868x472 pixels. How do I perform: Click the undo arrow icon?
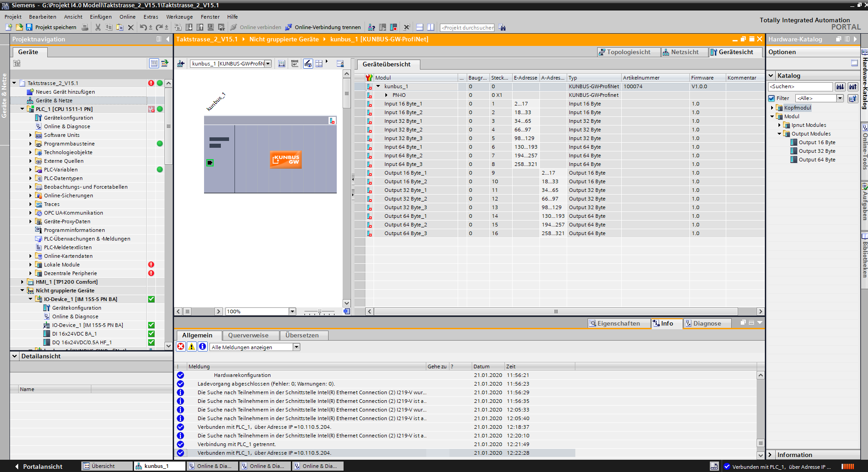pyautogui.click(x=143, y=27)
